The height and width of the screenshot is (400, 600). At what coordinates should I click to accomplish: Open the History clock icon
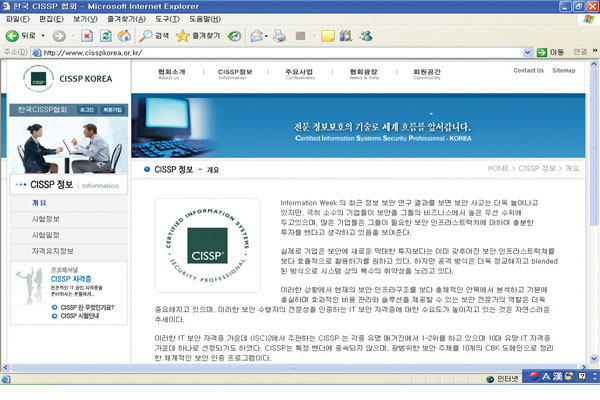coord(234,36)
